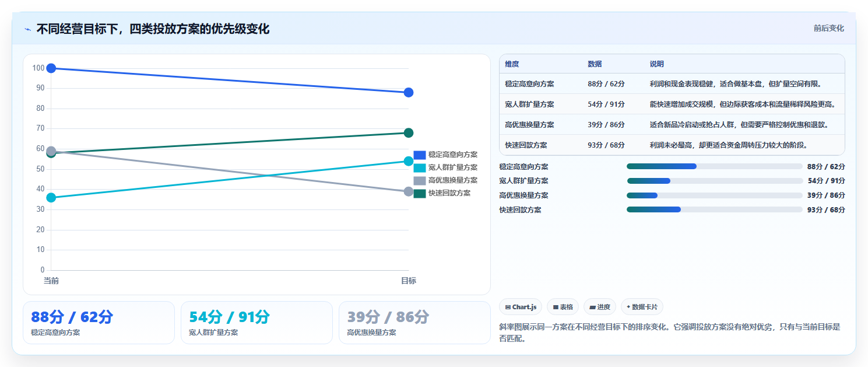Click table value 88分 / 62分
This screenshot has width=868, height=367.
[606, 83]
